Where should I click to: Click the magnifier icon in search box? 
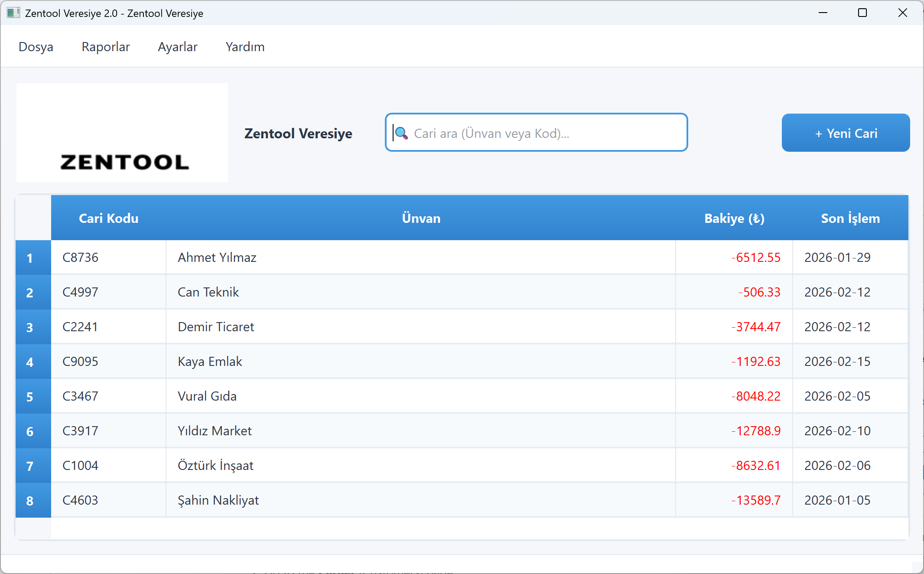(402, 133)
